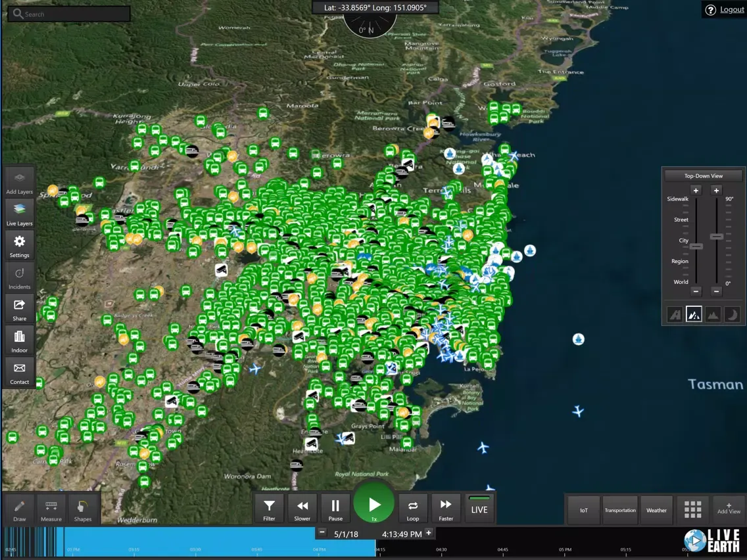This screenshot has height=560, width=747.
Task: Select the Draw pencil tool
Action: (x=20, y=509)
